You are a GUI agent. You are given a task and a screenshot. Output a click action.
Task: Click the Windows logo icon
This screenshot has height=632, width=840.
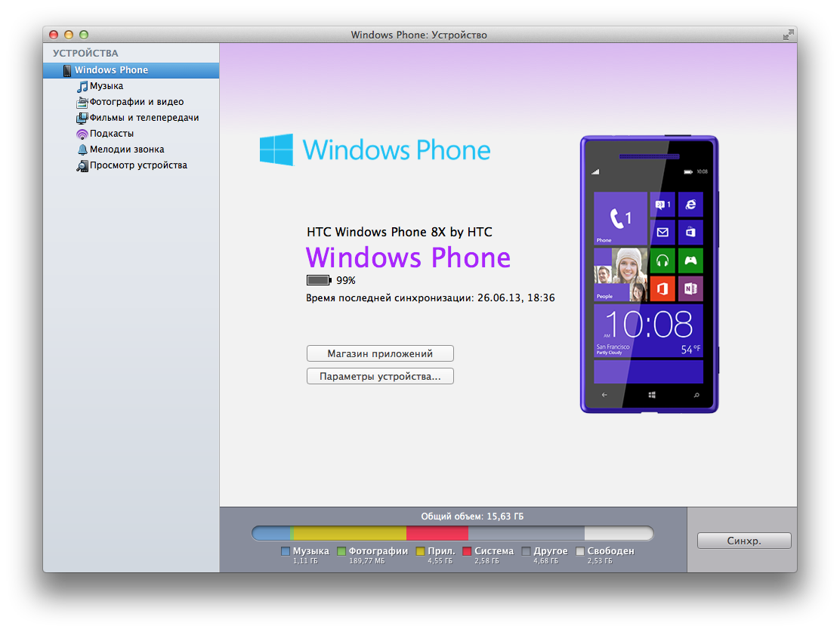(x=276, y=150)
